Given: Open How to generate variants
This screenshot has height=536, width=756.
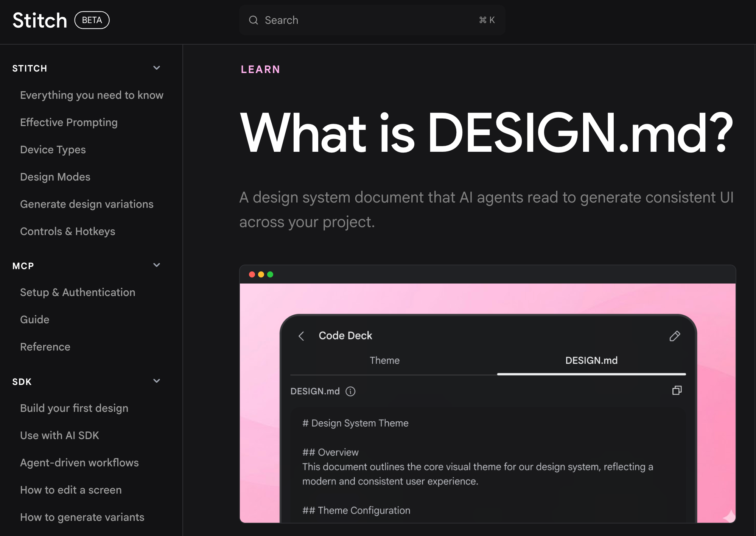Looking at the screenshot, I should [x=82, y=517].
